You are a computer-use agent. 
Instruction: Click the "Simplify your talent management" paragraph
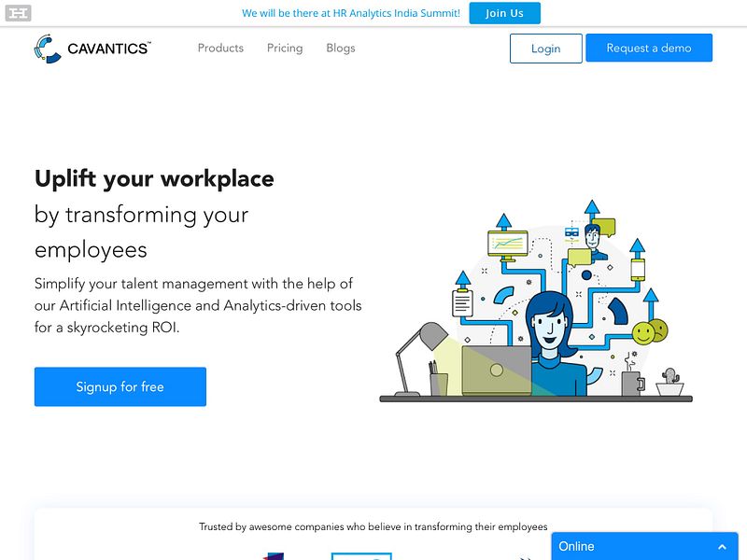tap(198, 305)
